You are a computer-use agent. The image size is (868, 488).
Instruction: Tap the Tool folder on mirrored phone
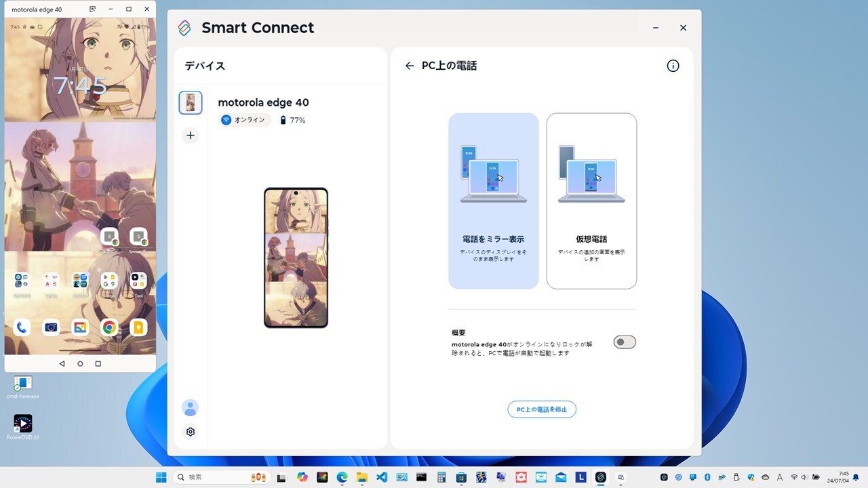[138, 281]
